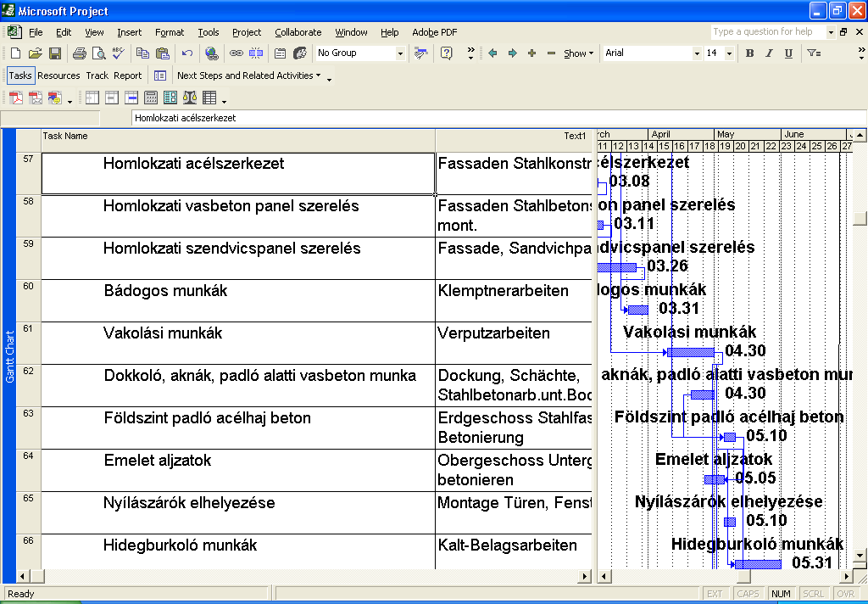Open the Collaborate menu
Image resolution: width=868 pixels, height=604 pixels.
tap(298, 32)
